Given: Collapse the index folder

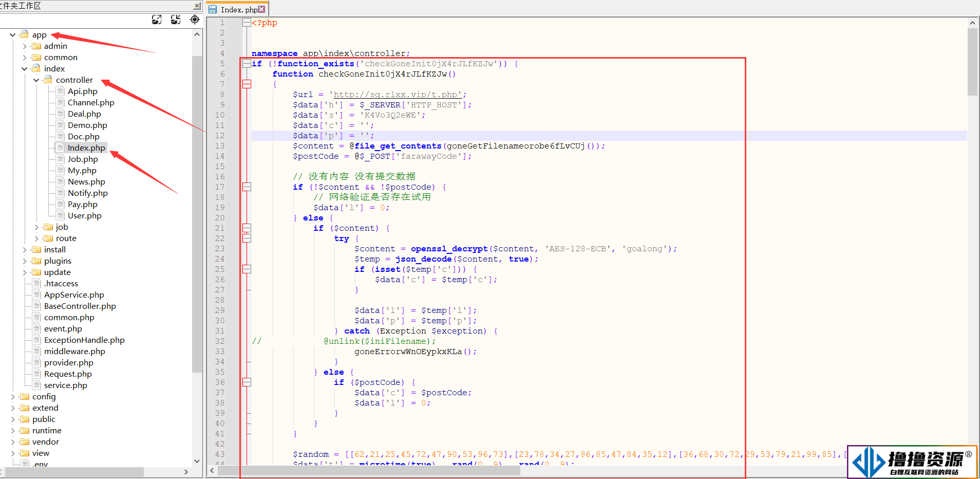Looking at the screenshot, I should pyautogui.click(x=24, y=69).
